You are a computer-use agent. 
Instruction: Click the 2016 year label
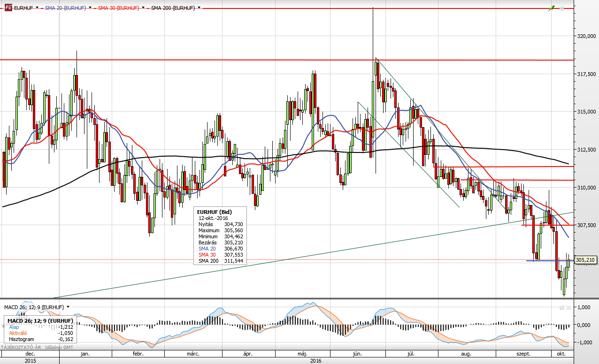click(x=315, y=361)
